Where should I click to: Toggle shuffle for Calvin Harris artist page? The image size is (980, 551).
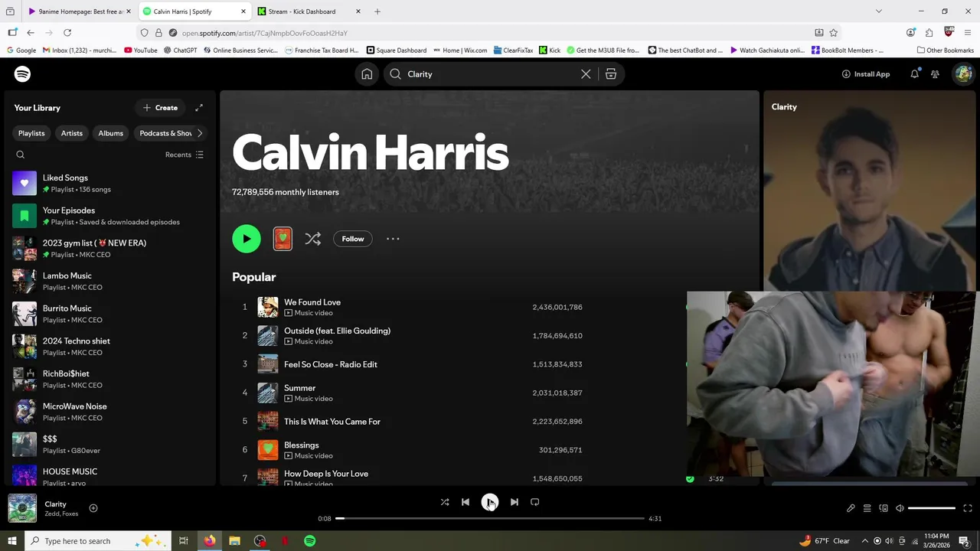[x=313, y=239]
